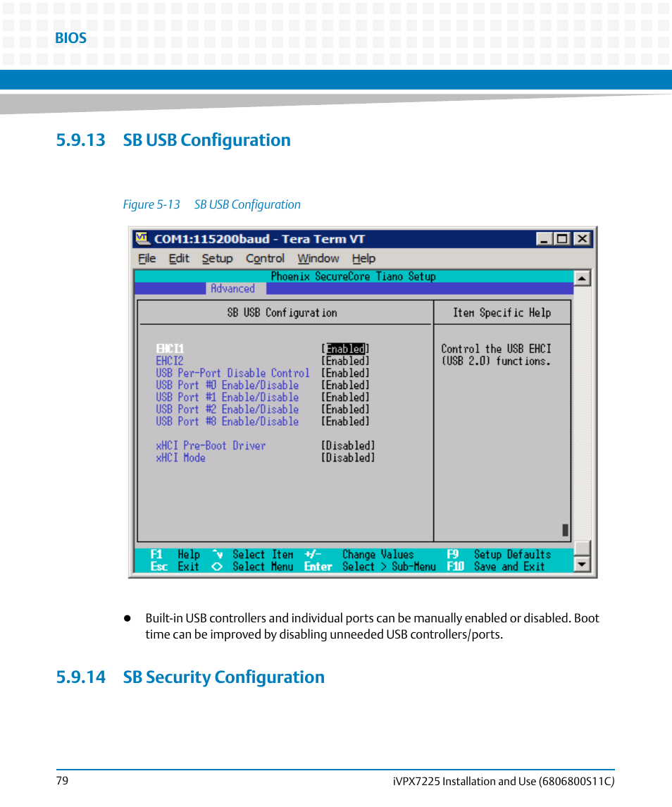Toggle EHCI1 Enabled value
The image size is (672, 807).
(346, 349)
